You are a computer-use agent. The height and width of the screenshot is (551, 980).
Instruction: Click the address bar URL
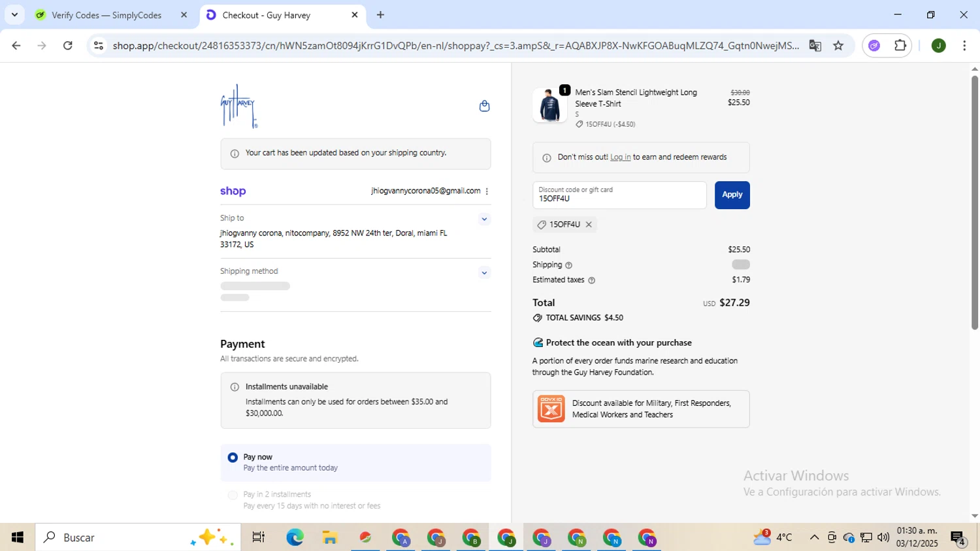click(x=455, y=45)
